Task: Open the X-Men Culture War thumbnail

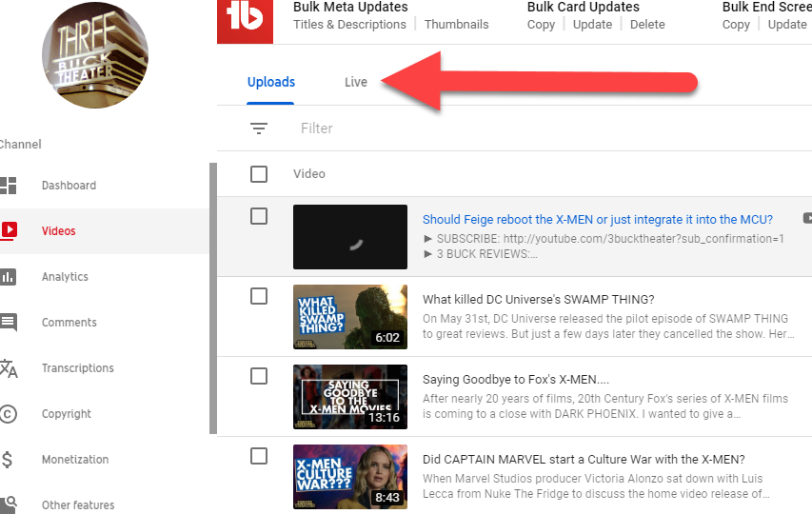Action: click(x=350, y=477)
